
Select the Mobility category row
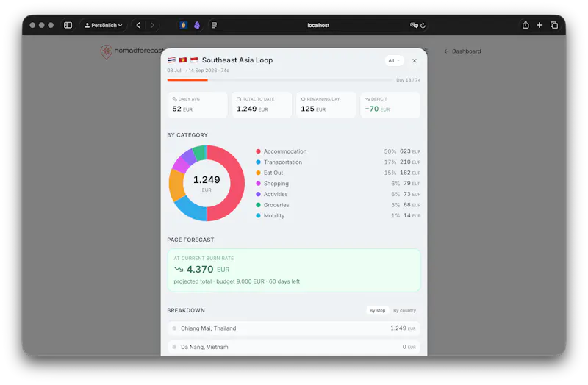click(x=338, y=215)
